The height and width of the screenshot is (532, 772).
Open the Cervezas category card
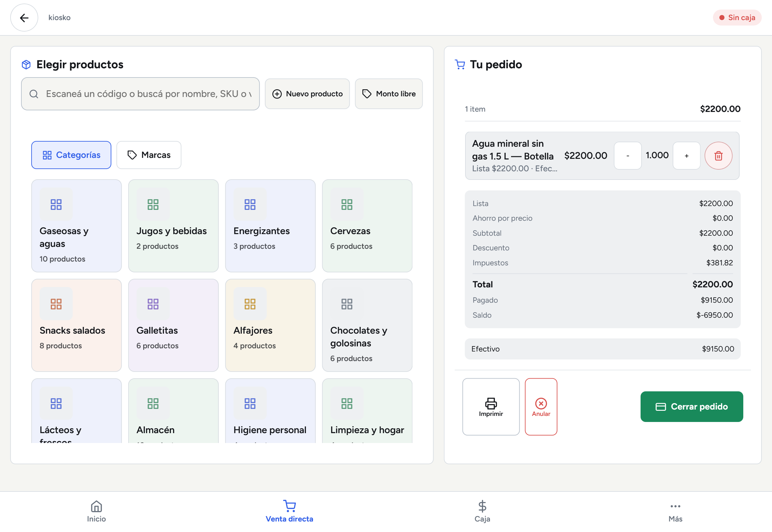(x=367, y=226)
